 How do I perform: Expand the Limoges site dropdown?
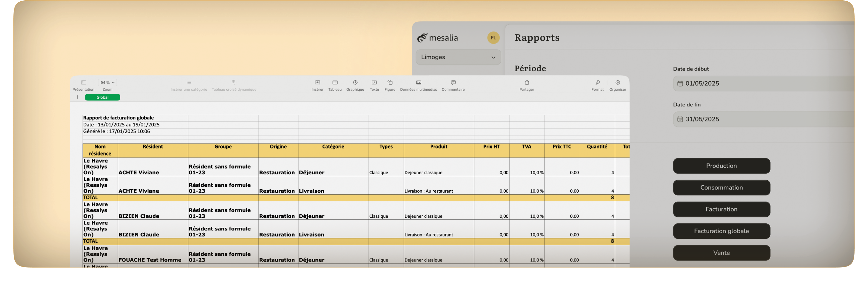458,57
